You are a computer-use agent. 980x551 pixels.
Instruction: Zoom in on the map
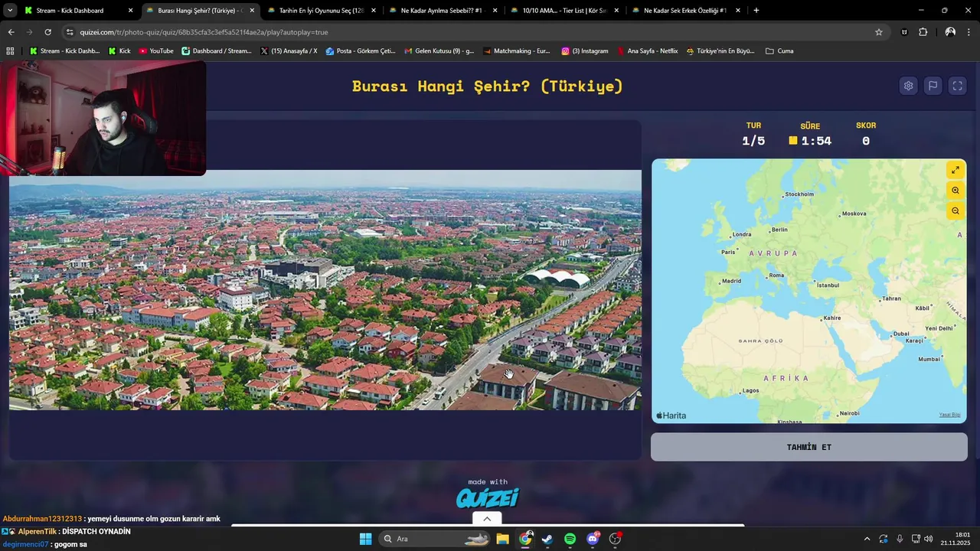pos(955,191)
